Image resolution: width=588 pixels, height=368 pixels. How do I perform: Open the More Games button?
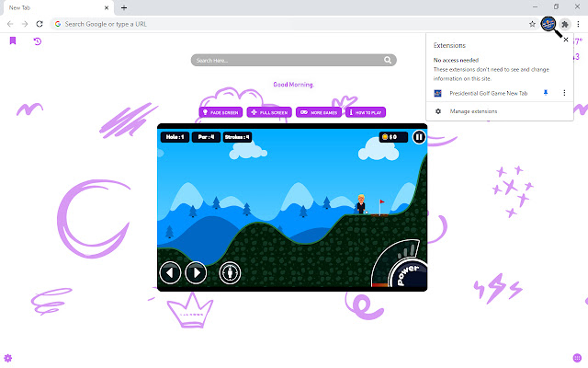point(319,112)
